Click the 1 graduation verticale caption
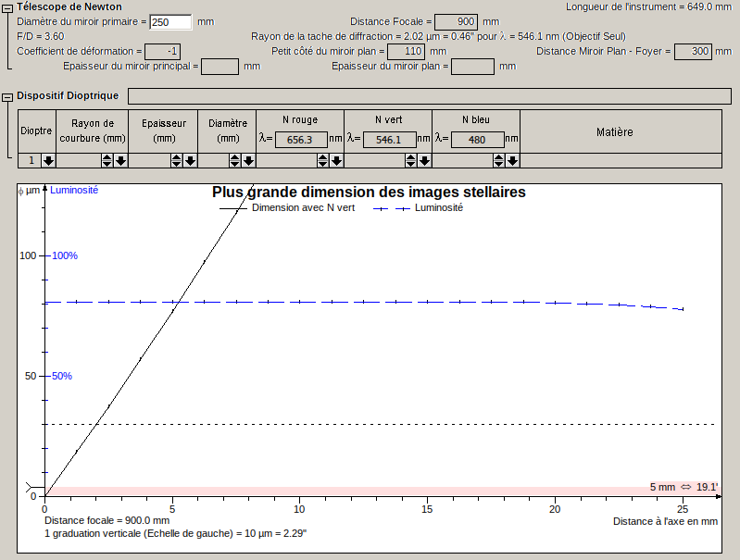740x560 pixels. pos(176,533)
